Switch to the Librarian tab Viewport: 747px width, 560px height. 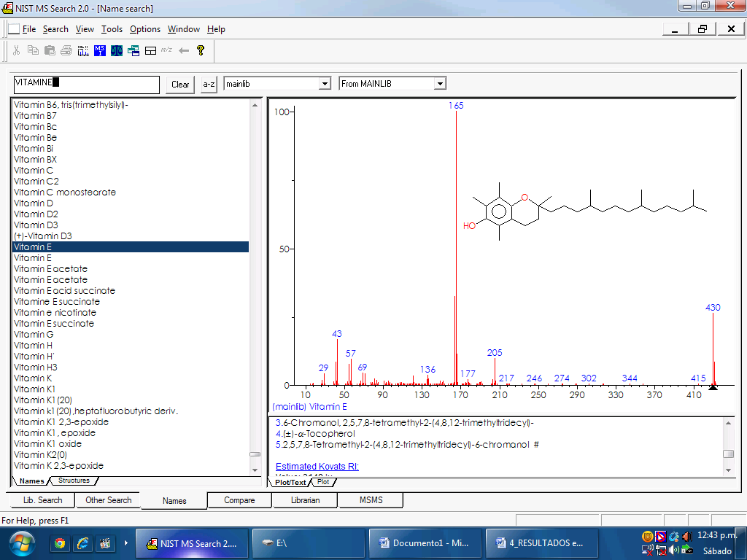pos(306,500)
